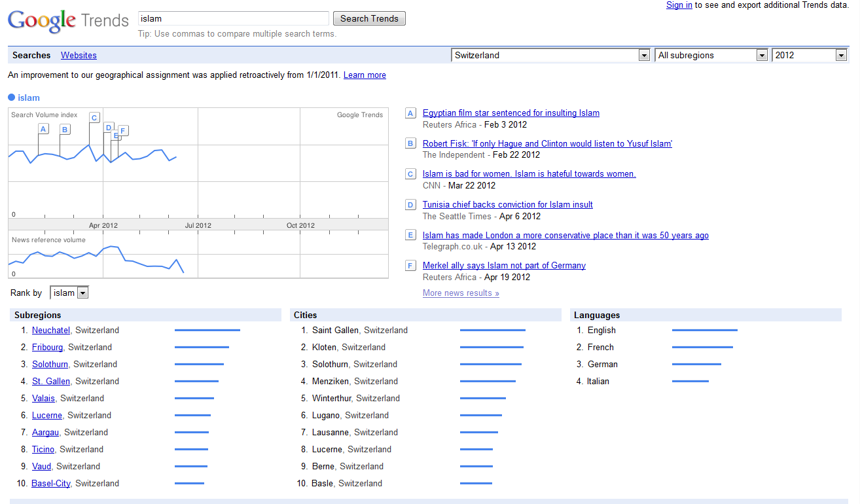Click marker D flag on the chart
This screenshot has height=504, width=860.
pos(109,128)
